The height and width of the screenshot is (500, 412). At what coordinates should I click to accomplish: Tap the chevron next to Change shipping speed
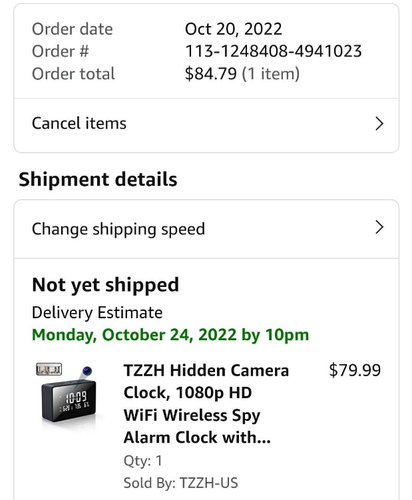(379, 227)
